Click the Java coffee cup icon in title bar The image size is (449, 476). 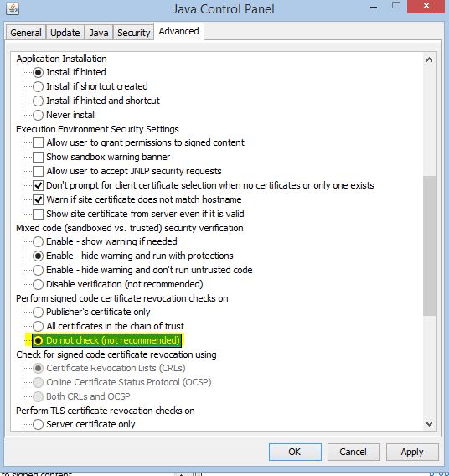click(x=13, y=8)
